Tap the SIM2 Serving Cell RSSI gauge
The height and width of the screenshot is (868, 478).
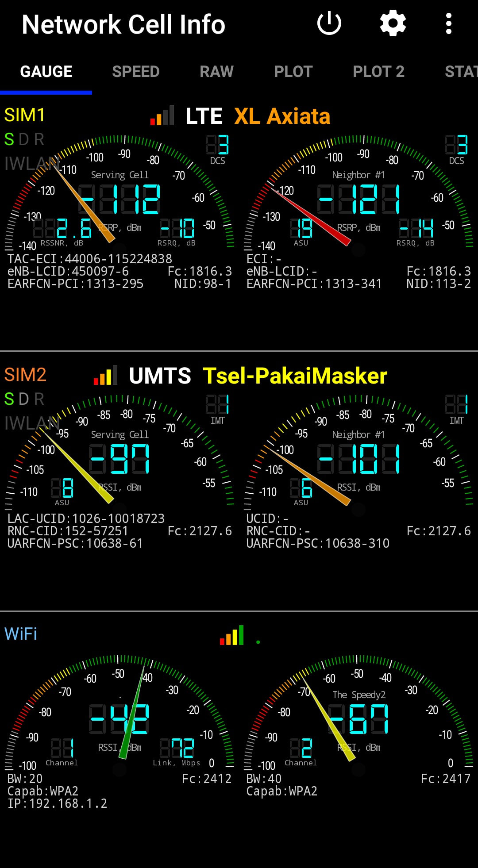click(119, 452)
